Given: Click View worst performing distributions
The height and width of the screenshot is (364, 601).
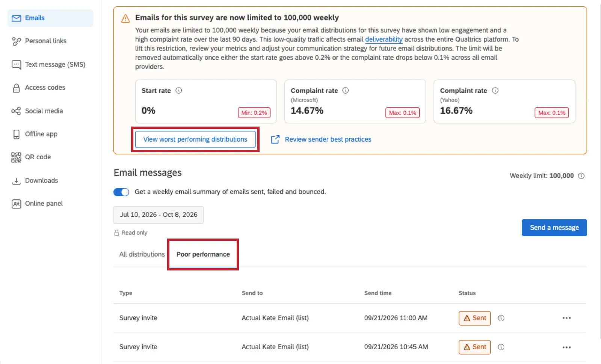Looking at the screenshot, I should [x=195, y=139].
